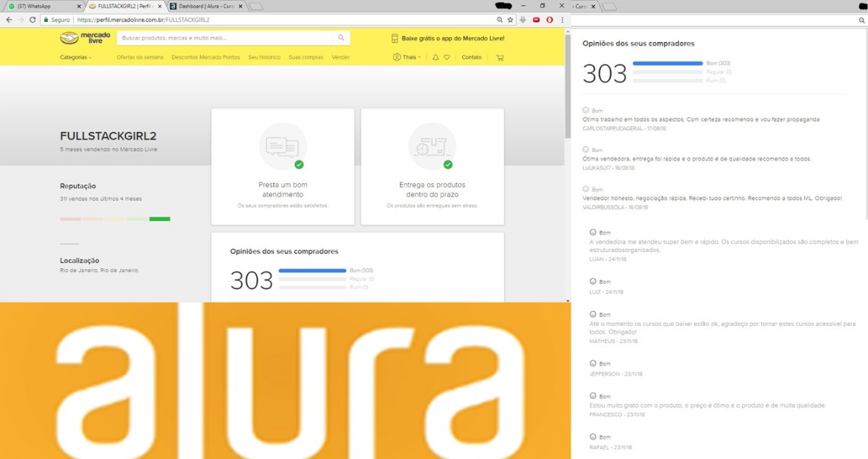Click the review by CARLOSTARRUDAGERAL
The image size is (868, 459).
click(702, 119)
